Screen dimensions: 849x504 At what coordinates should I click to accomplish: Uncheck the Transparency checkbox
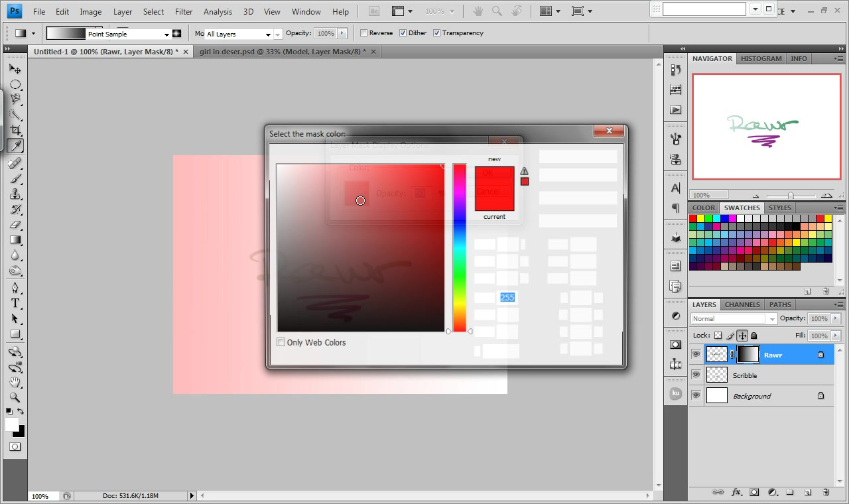pos(436,33)
